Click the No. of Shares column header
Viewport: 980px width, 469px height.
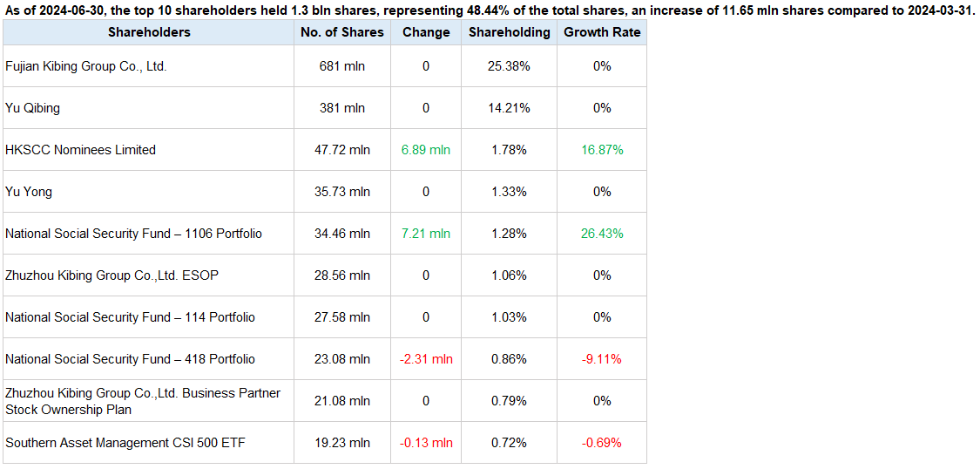coord(341,32)
